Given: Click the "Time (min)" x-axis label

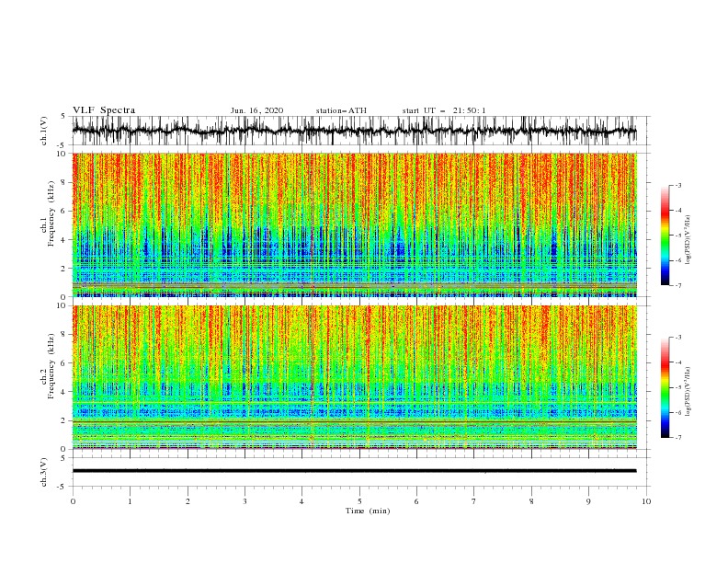Looking at the screenshot, I should (368, 511).
